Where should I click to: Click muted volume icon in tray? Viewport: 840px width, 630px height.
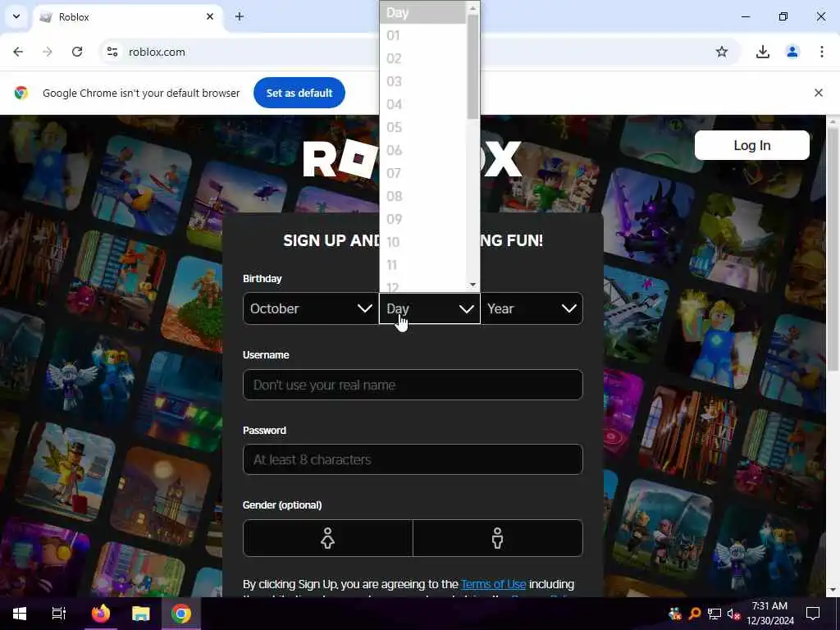point(733,614)
